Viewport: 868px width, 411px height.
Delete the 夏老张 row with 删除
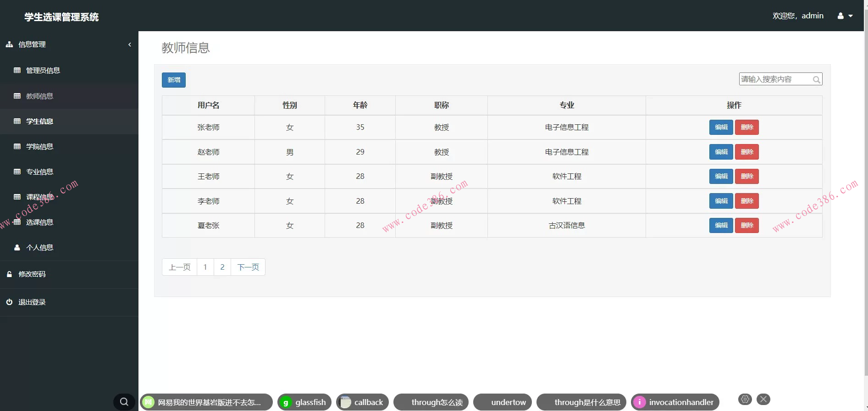[x=746, y=225]
